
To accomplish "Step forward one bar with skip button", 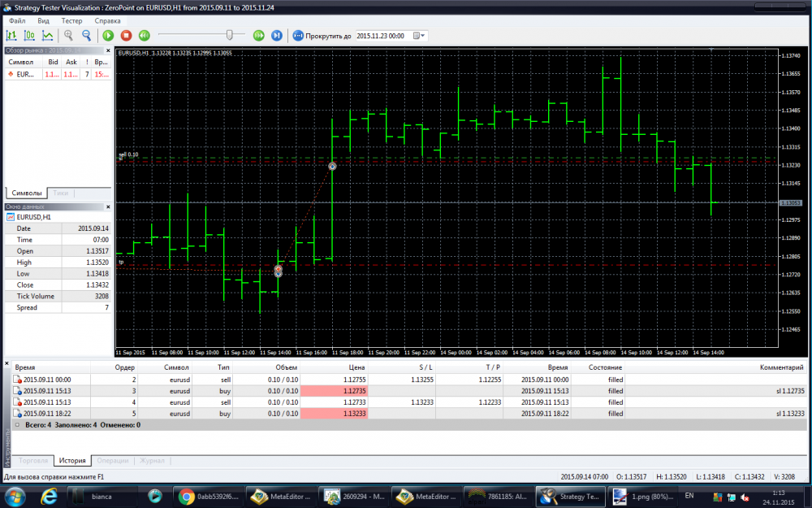I will tap(276, 36).
